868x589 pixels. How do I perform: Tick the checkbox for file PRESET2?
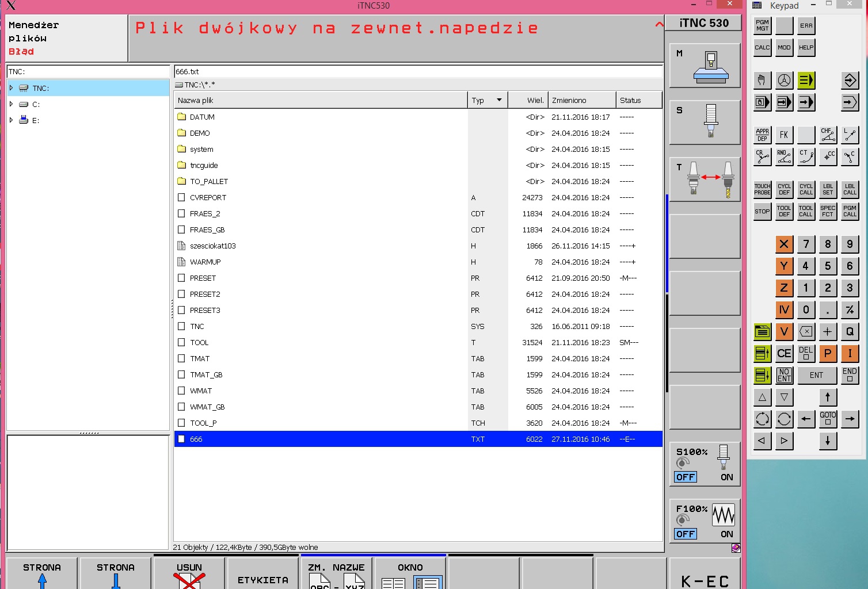tap(181, 294)
